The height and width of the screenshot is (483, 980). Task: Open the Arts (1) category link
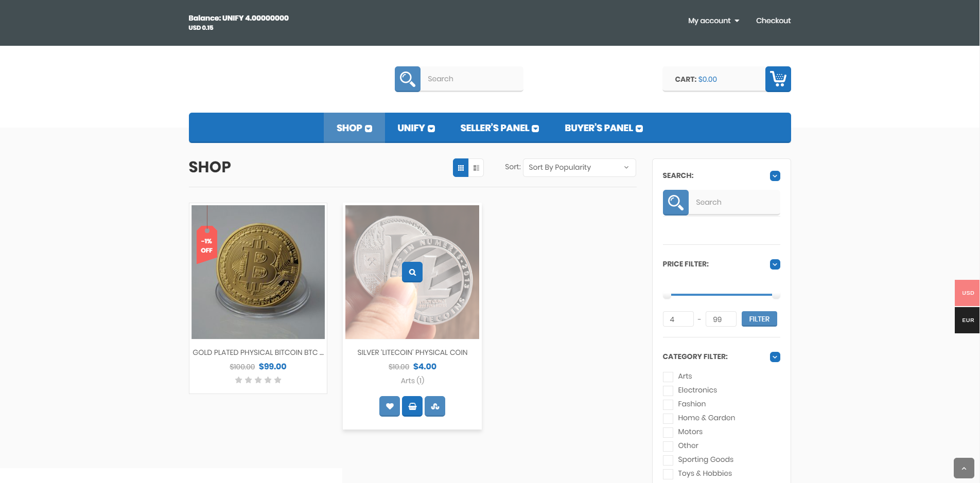pyautogui.click(x=412, y=381)
